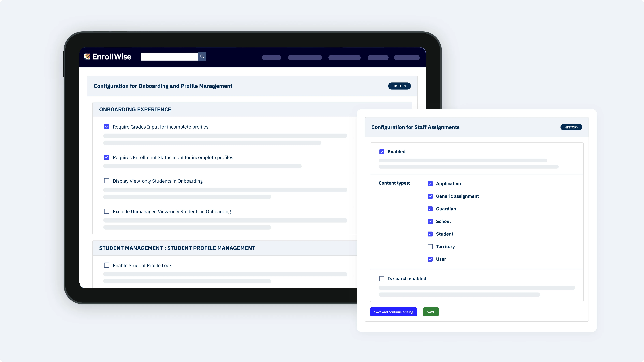This screenshot has width=644, height=362.
Task: Open the second navigation dropdown menu
Action: tap(305, 58)
